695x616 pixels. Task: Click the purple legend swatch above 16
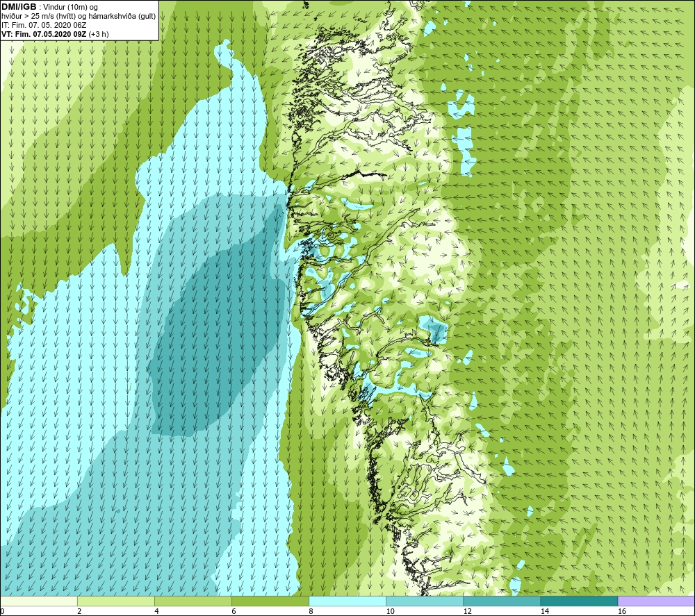[656, 601]
